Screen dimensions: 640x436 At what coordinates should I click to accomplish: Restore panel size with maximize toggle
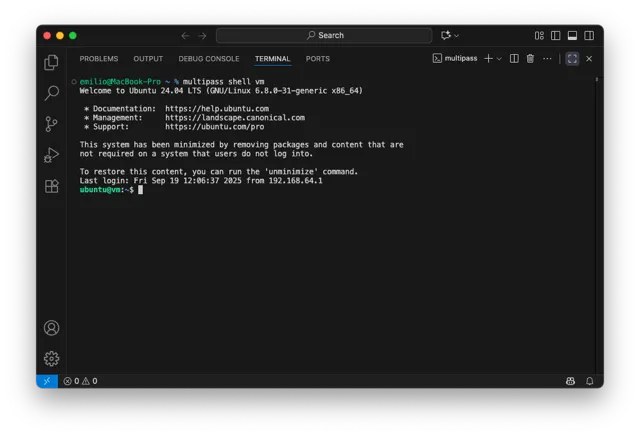pos(572,59)
